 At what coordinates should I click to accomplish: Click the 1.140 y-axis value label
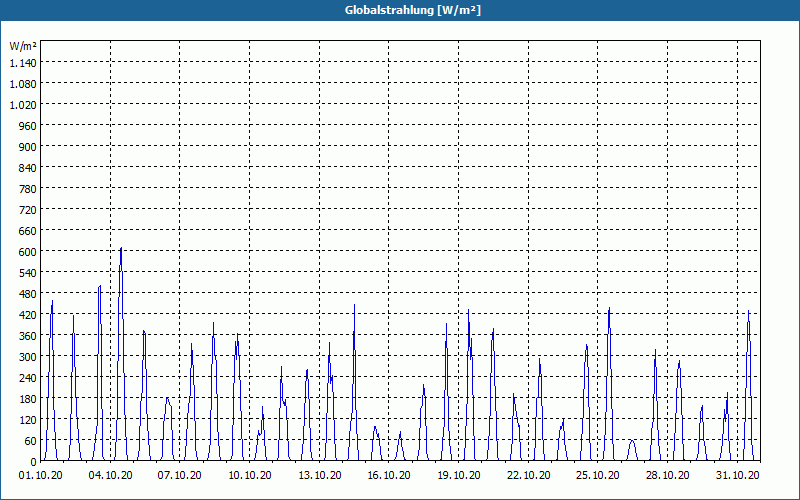tap(23, 62)
